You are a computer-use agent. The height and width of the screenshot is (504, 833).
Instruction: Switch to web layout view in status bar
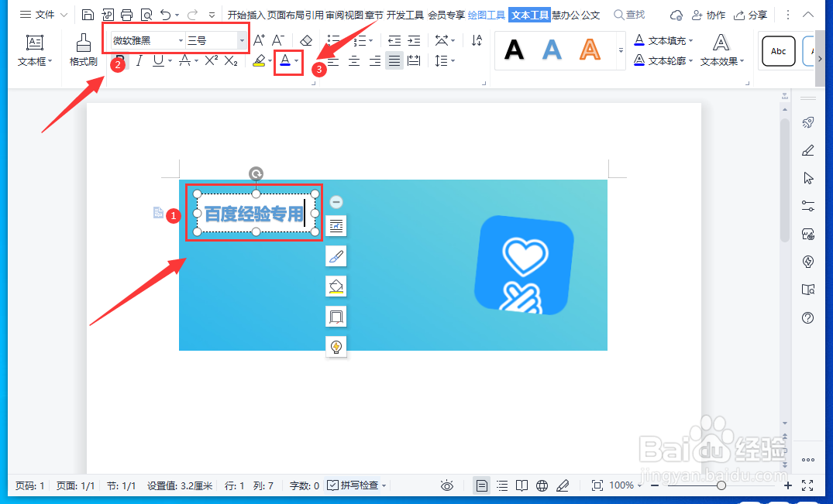point(542,485)
